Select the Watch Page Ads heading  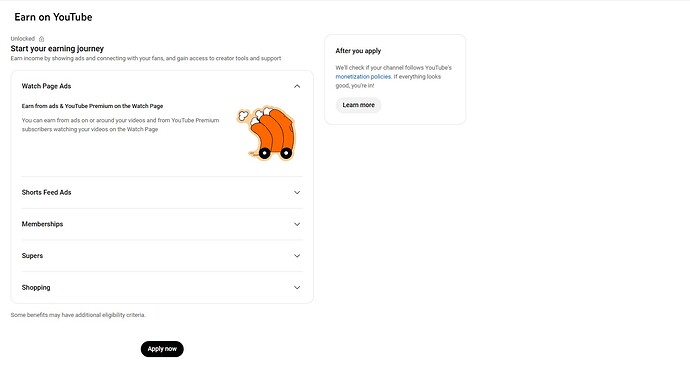tap(46, 86)
